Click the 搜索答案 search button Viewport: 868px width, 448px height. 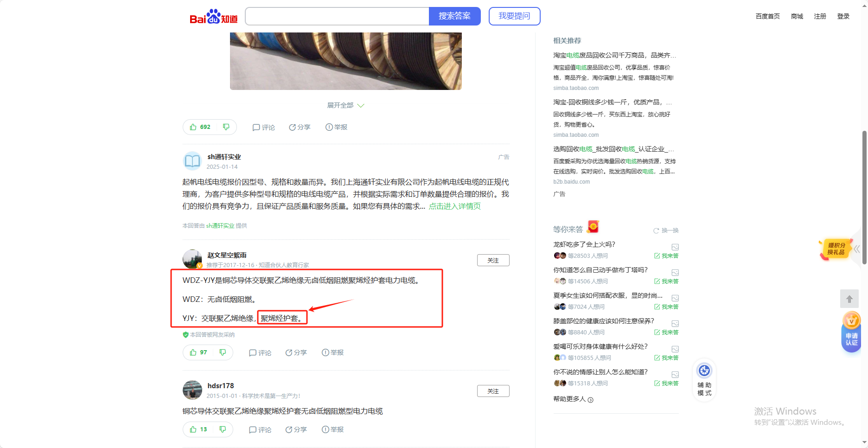click(455, 16)
